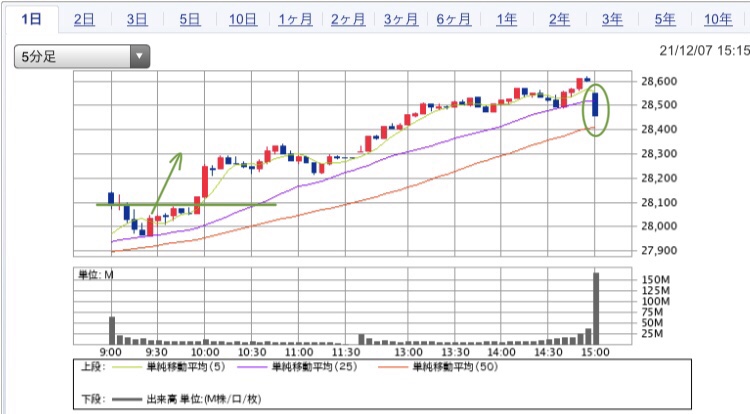This screenshot has width=750, height=414.
Task: Click the 単位: M label in volume chart
Action: click(95, 274)
